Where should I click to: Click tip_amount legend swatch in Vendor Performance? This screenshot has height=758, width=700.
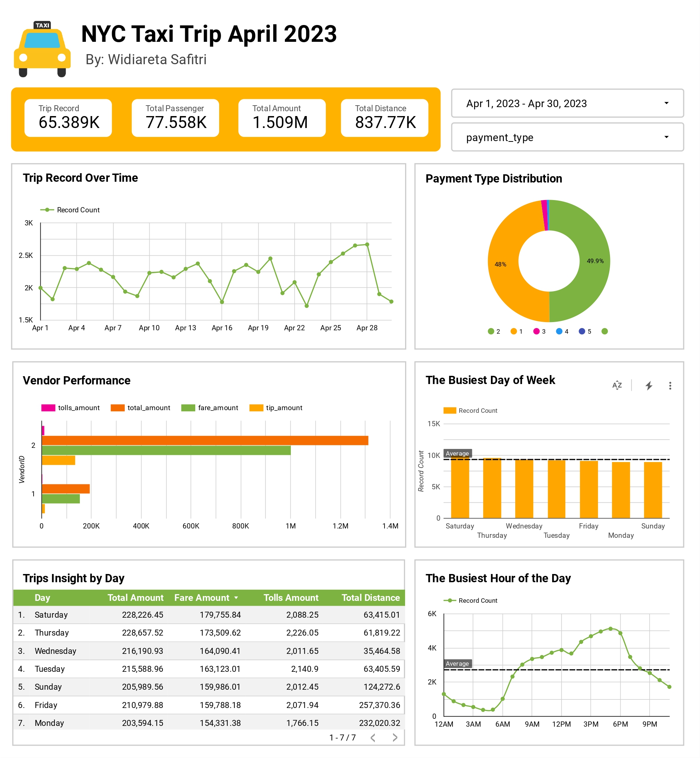[x=256, y=408]
